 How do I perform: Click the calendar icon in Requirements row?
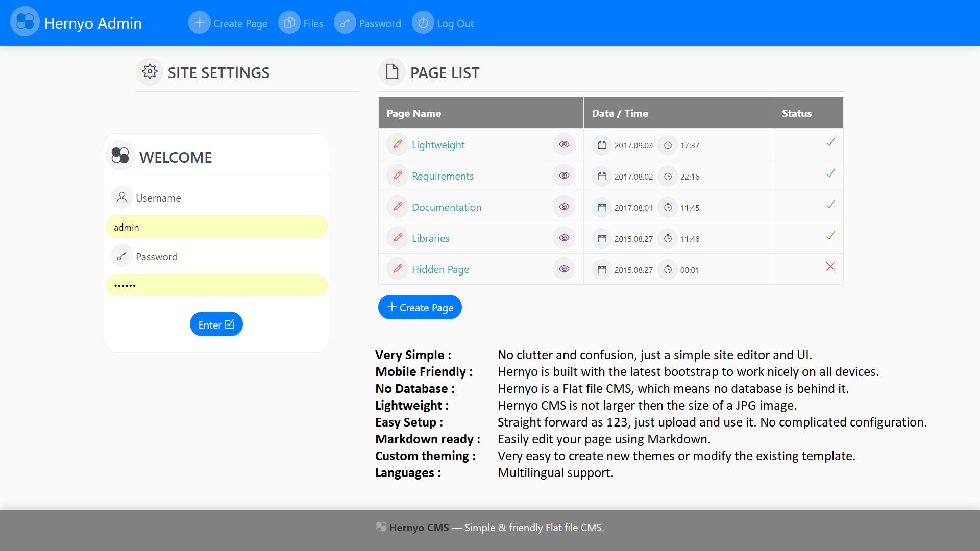602,177
